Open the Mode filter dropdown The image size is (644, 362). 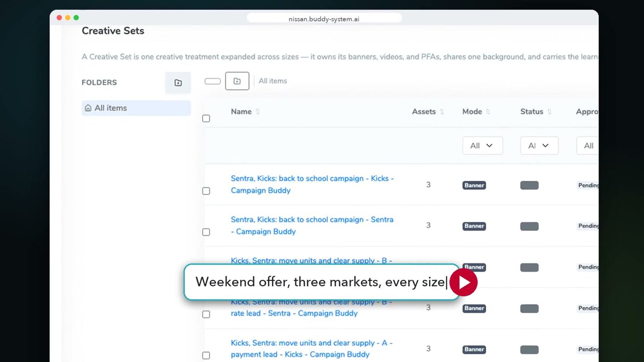tap(483, 146)
